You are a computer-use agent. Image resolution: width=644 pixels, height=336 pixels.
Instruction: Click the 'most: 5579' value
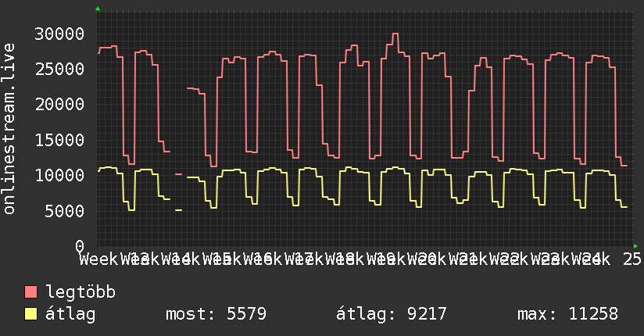coord(216,314)
